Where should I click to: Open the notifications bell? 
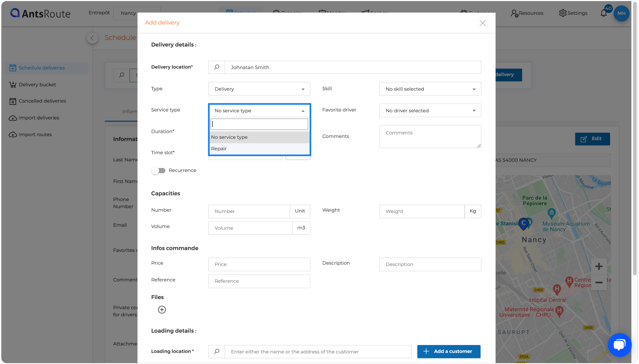point(604,13)
